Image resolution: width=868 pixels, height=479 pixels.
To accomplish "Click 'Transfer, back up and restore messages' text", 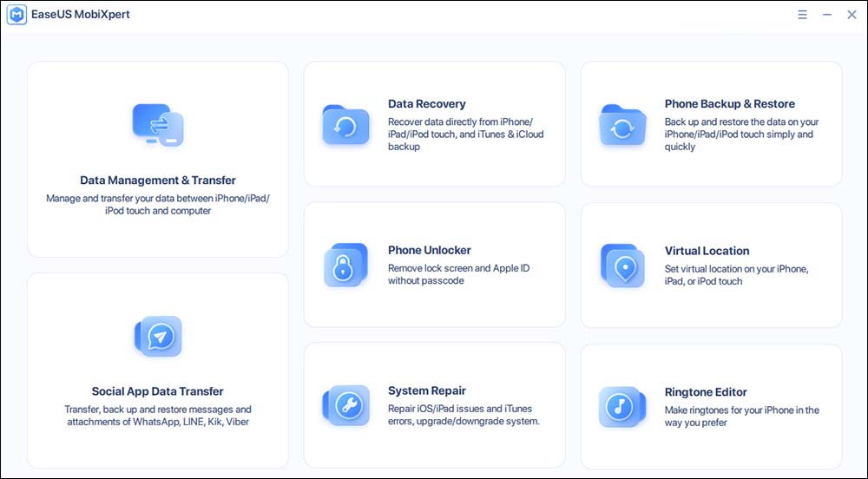I will coord(158,416).
